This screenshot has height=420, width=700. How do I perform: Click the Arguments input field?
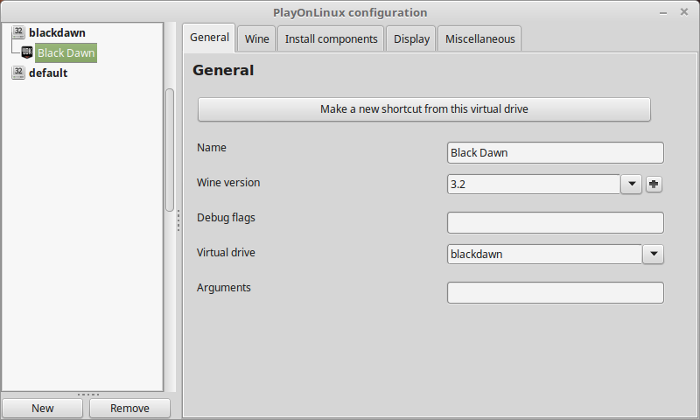555,293
